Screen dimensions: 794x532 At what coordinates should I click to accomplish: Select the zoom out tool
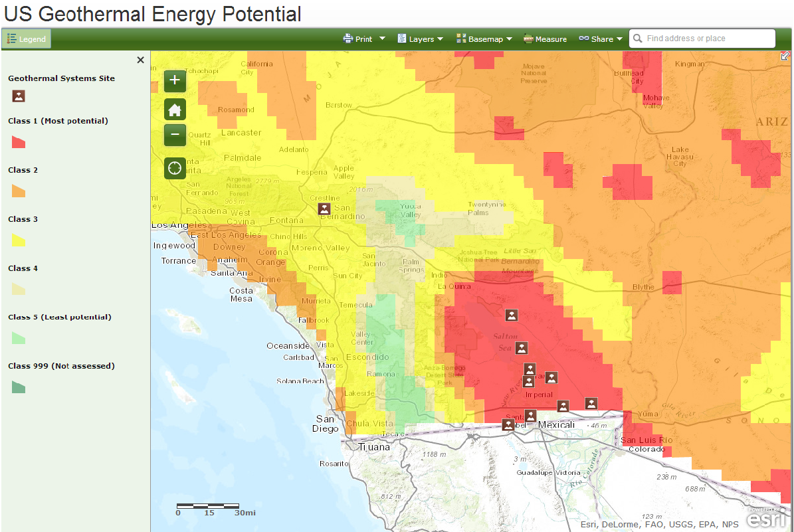coord(174,135)
